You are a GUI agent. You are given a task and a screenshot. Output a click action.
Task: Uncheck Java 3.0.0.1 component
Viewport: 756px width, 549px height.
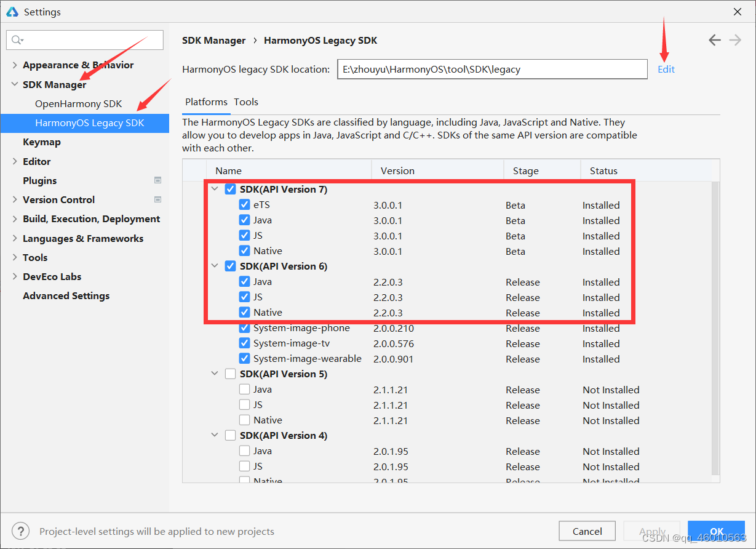(244, 220)
